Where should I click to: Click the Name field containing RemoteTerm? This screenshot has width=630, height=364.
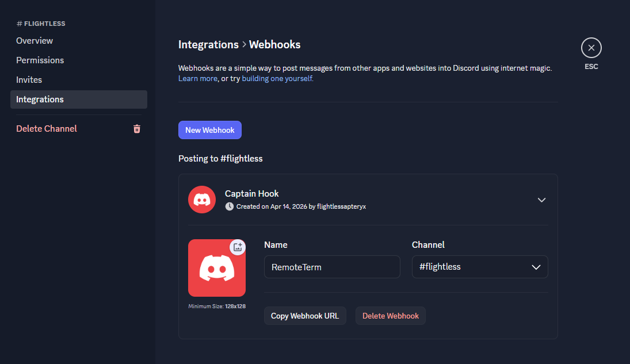coord(331,267)
